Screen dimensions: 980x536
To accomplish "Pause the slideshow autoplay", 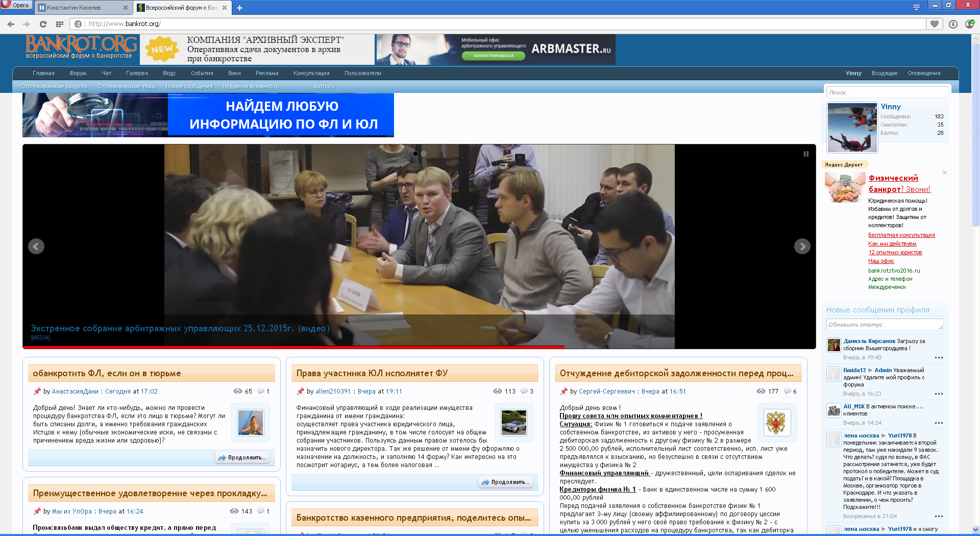I will pos(806,154).
